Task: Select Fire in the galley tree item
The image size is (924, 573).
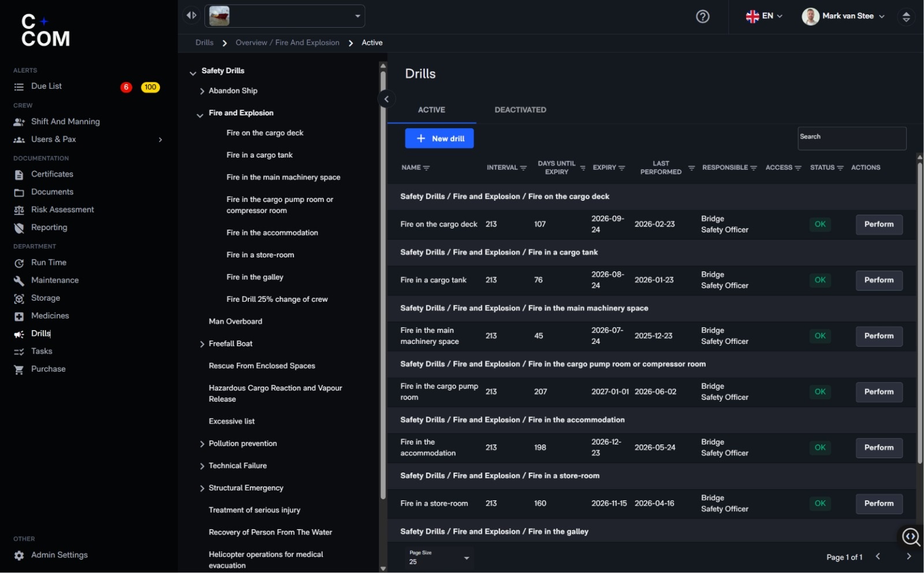Action: point(255,277)
